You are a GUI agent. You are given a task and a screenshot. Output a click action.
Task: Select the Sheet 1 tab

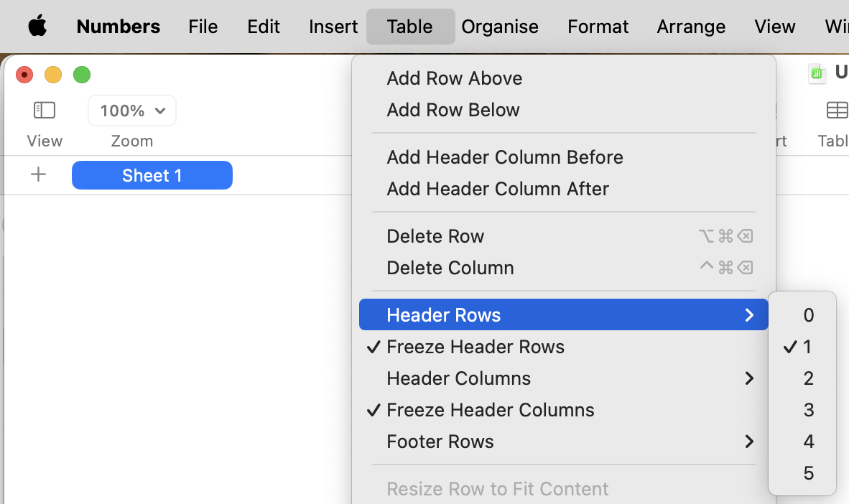point(152,175)
